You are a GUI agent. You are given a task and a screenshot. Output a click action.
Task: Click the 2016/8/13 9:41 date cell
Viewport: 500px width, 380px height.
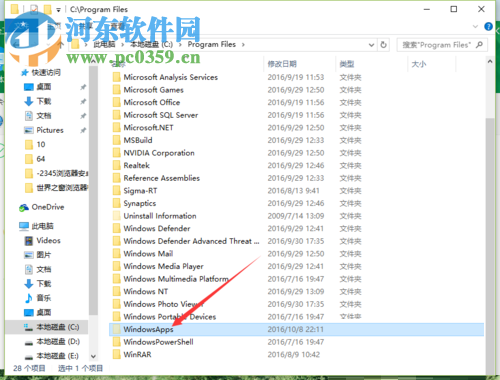coord(293,191)
